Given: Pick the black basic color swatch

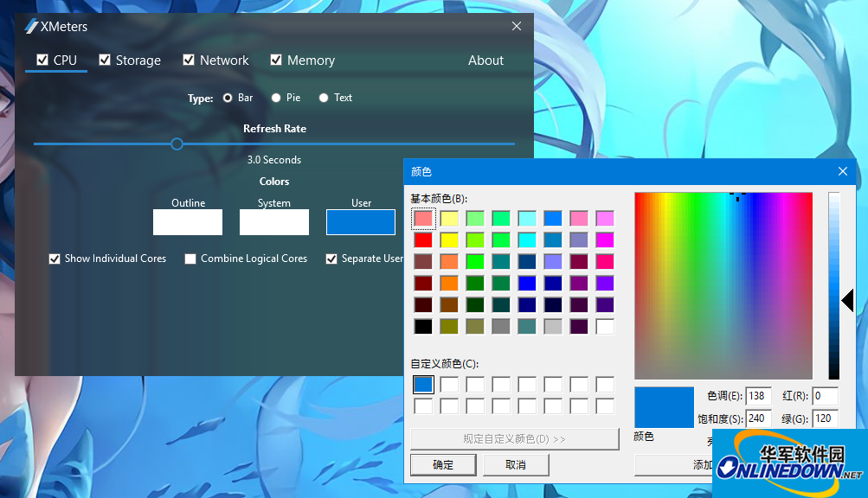Looking at the screenshot, I should (x=423, y=327).
